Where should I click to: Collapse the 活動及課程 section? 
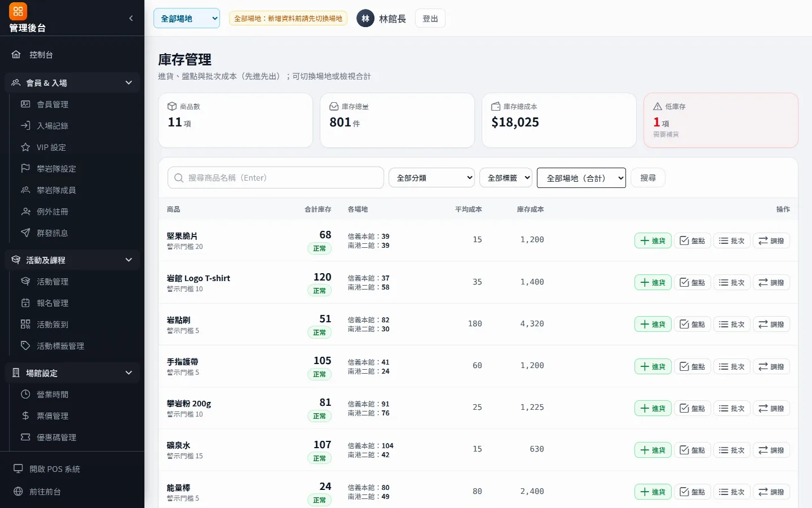(72, 260)
